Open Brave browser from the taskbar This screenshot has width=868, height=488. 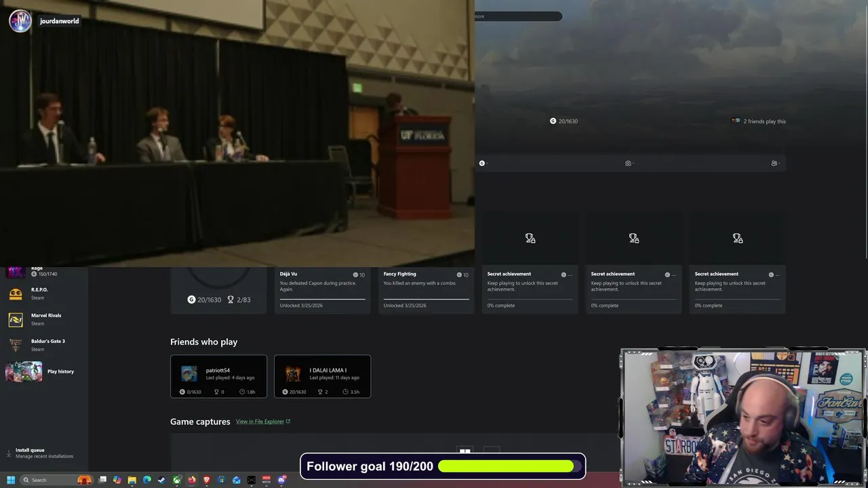pyautogui.click(x=207, y=480)
